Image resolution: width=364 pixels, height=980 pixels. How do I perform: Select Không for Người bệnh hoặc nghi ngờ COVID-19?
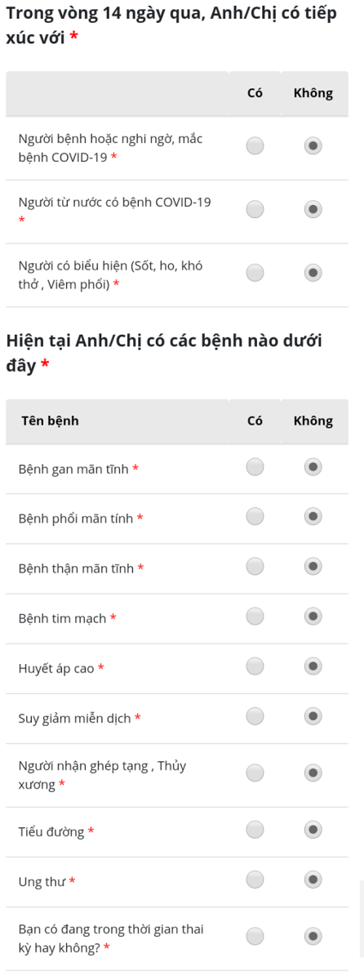pos(313,146)
